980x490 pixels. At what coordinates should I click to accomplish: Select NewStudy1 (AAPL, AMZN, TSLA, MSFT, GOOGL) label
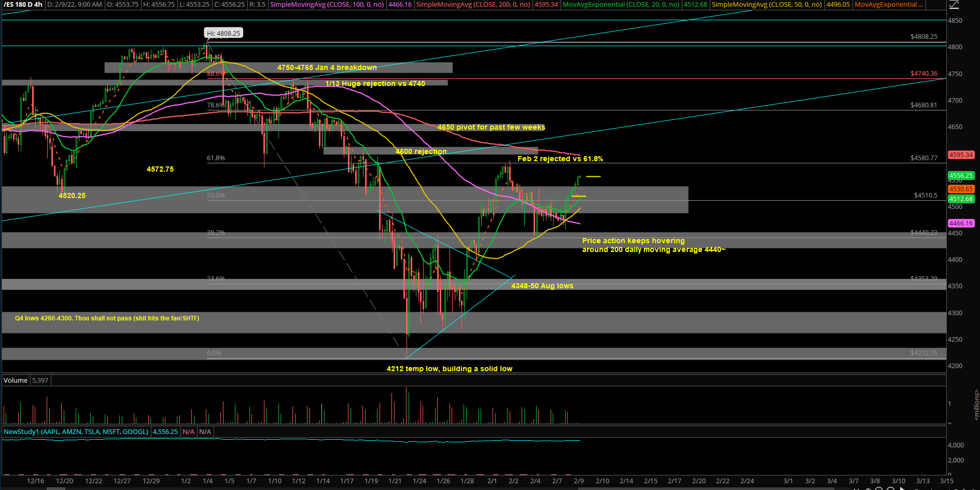tap(76, 431)
